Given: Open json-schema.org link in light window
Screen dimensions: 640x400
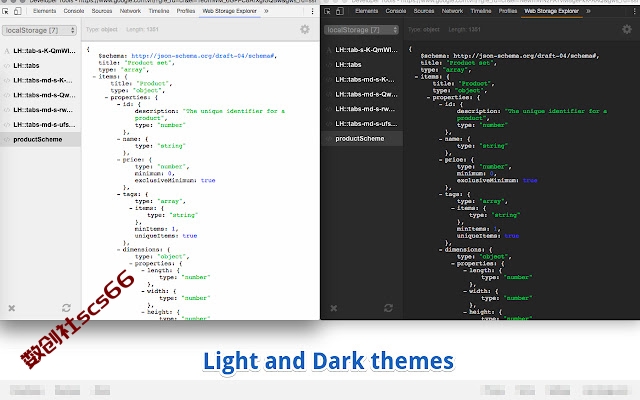Looking at the screenshot, I should (x=203, y=56).
